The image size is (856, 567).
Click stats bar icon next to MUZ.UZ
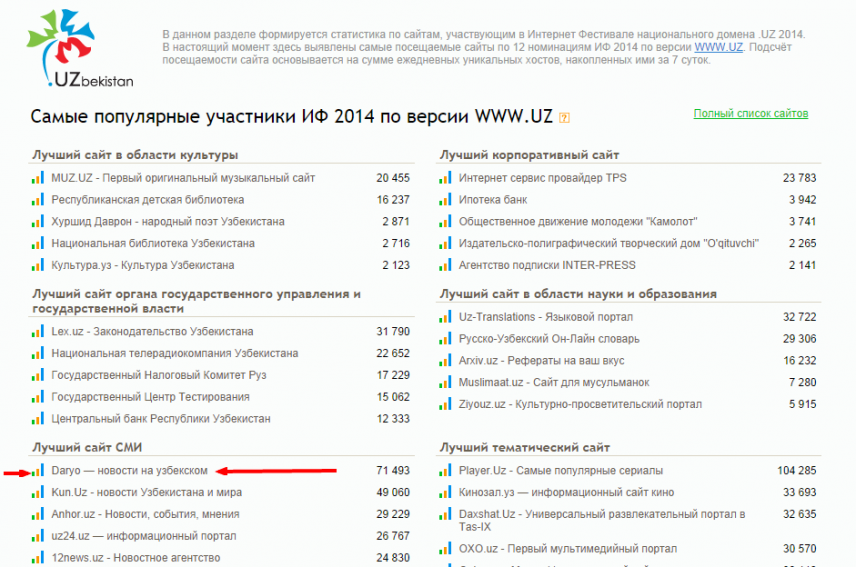pyautogui.click(x=38, y=178)
